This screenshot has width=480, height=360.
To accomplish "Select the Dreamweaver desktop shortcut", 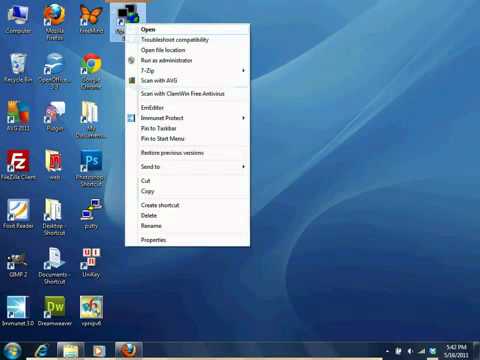I will coord(55,311).
